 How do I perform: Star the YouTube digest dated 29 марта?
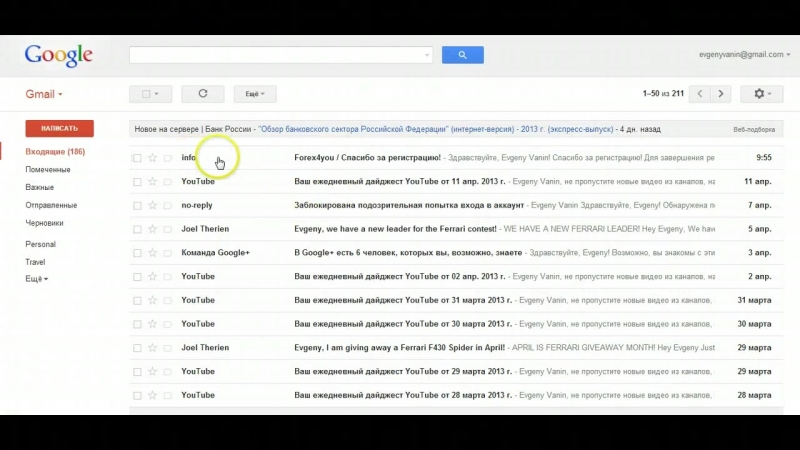point(153,371)
